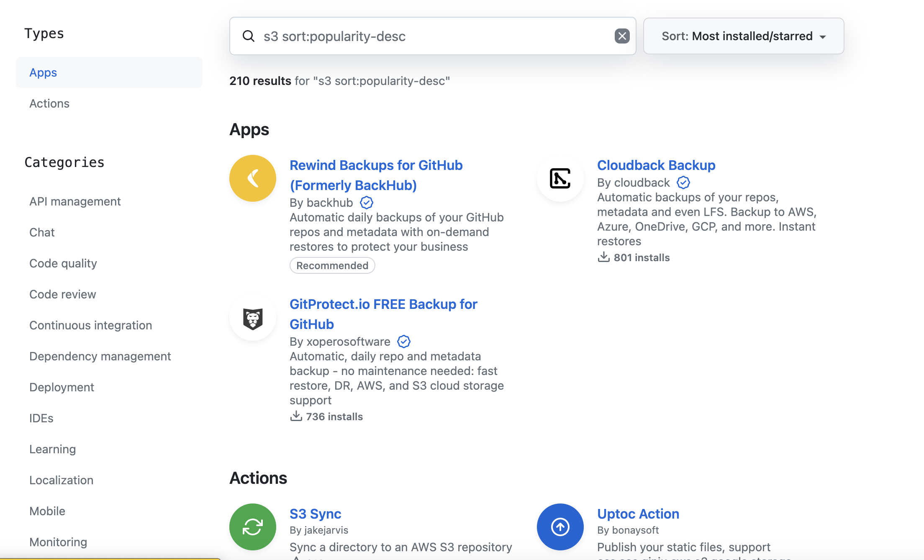
Task: Click the '736 installs' text
Action: 334,416
